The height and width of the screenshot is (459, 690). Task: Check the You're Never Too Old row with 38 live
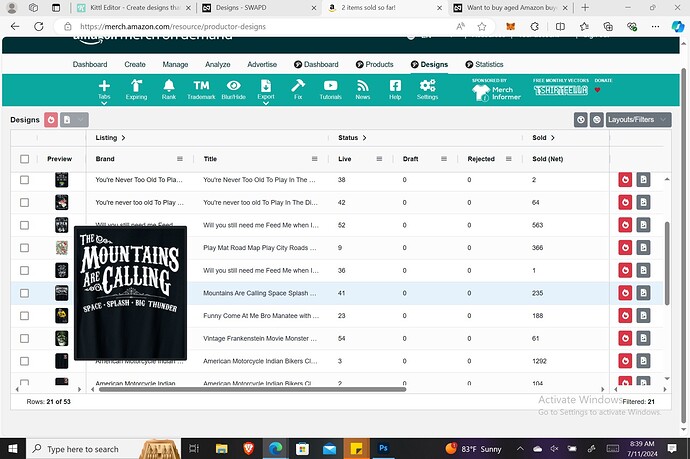pyautogui.click(x=25, y=180)
